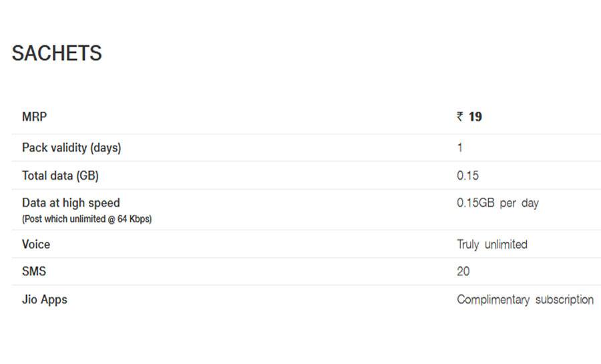The width and height of the screenshot is (601, 364).
Task: Select the MRP row label
Action: pyautogui.click(x=35, y=116)
